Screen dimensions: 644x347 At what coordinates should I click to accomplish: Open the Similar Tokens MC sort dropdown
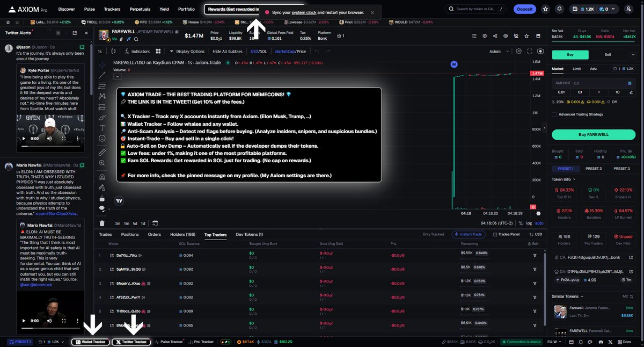(627, 296)
